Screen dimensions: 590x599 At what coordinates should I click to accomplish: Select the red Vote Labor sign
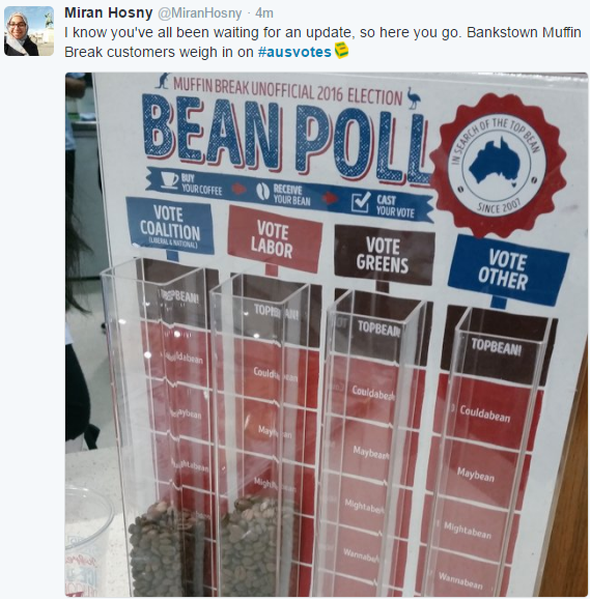pyautogui.click(x=274, y=240)
